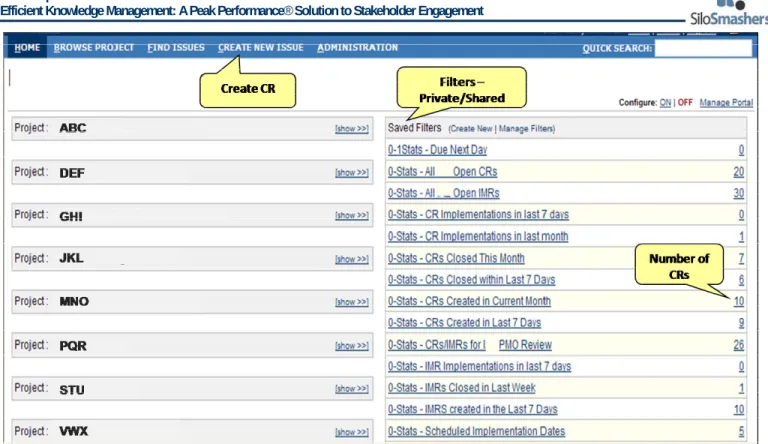
Task: Open CR Implementations in last 7 days filter
Action: pos(478,215)
